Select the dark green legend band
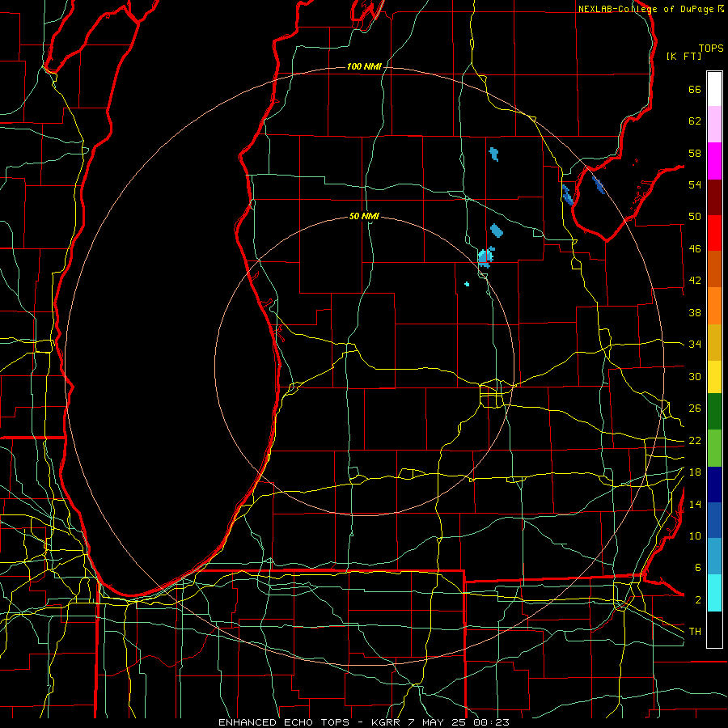 tap(714, 412)
